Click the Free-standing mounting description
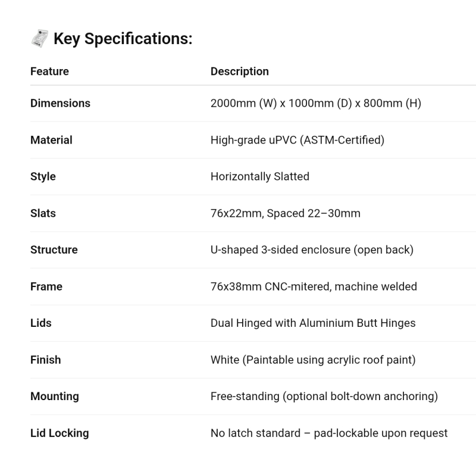The width and height of the screenshot is (476, 468). tap(324, 396)
